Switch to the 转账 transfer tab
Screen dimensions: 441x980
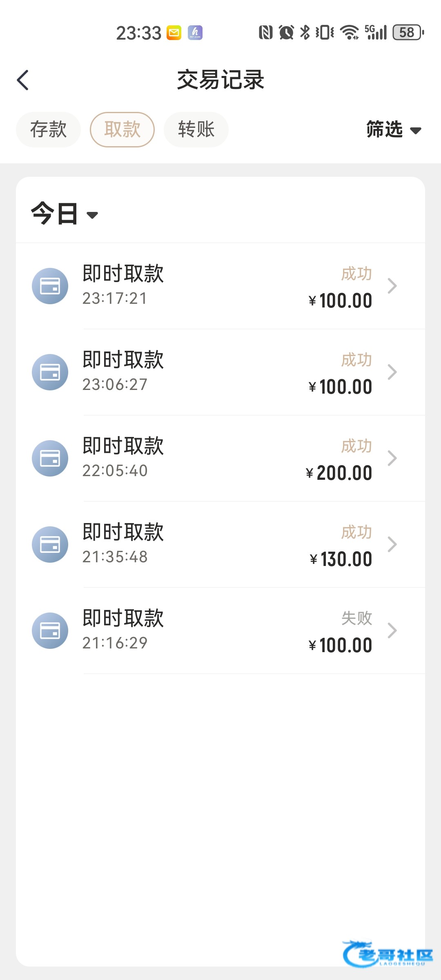click(x=196, y=129)
